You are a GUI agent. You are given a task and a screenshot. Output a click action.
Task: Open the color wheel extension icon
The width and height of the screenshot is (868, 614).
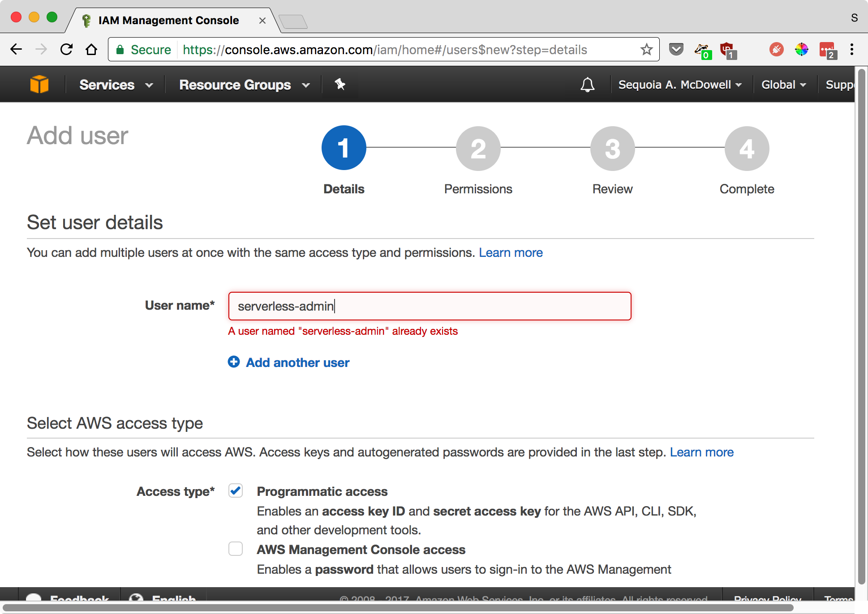(x=801, y=49)
